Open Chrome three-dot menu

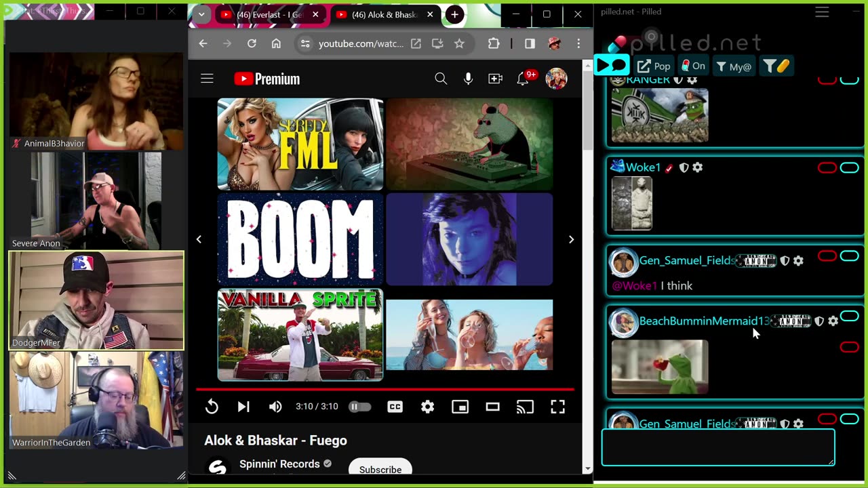point(578,43)
